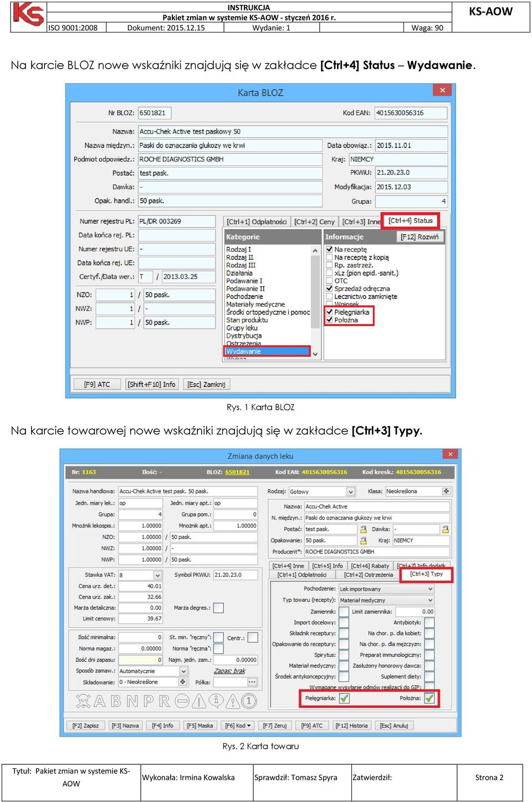Click the circled info indicator icon
The image size is (532, 802).
(x=216, y=701)
